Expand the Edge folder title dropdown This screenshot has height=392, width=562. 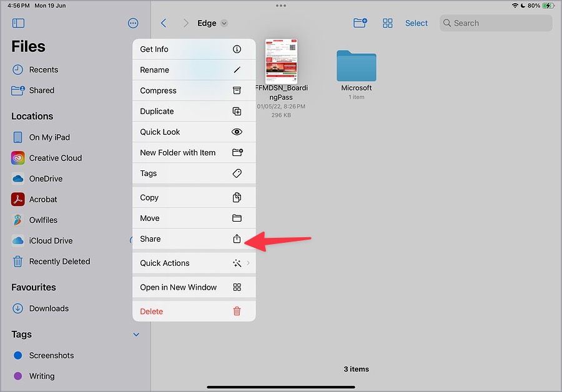(x=224, y=23)
